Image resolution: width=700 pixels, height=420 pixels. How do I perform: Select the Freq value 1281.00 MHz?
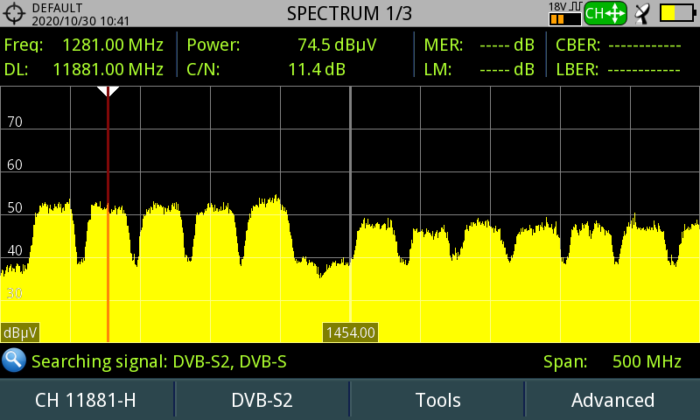113,45
